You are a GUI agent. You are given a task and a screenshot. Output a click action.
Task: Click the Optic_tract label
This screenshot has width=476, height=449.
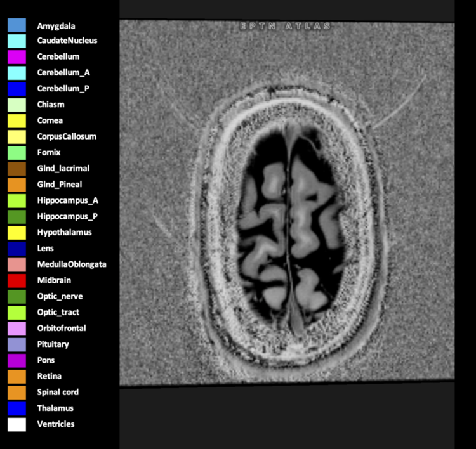[58, 312]
